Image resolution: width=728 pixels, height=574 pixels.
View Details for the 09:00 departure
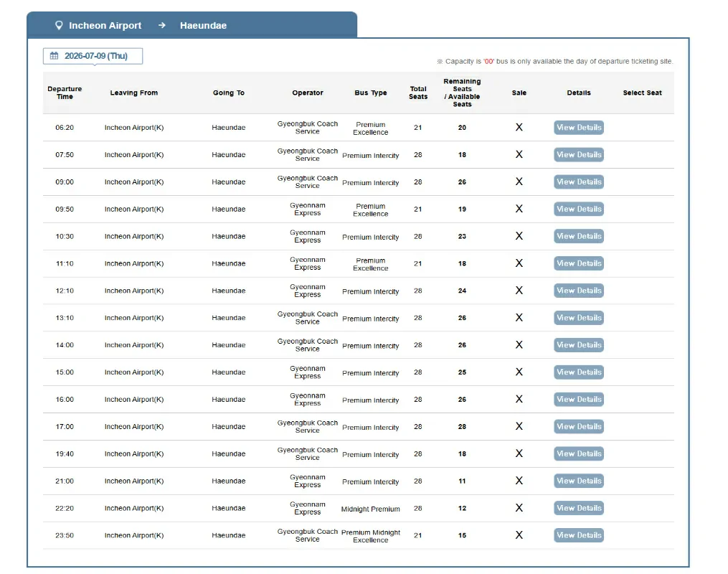(579, 182)
